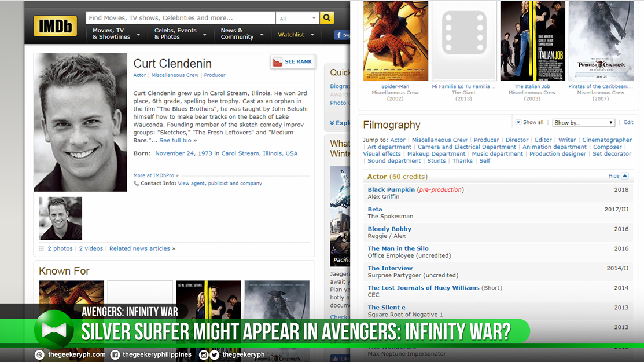Open the All search category dropdown

coord(297,18)
